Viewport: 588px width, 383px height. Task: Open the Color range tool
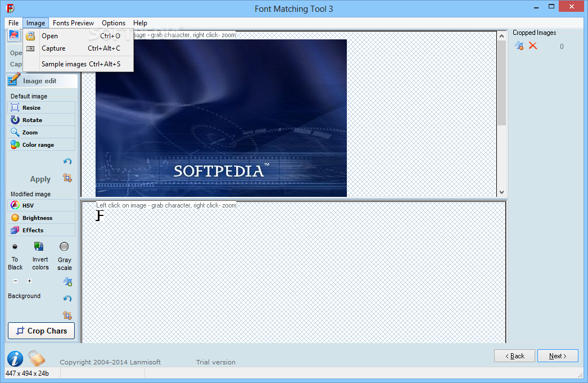click(x=41, y=145)
